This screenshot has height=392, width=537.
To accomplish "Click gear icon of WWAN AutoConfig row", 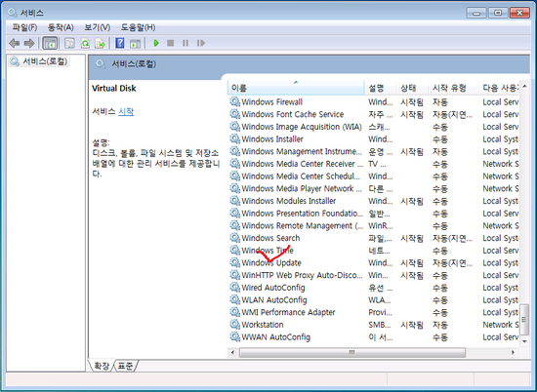I will click(x=234, y=336).
